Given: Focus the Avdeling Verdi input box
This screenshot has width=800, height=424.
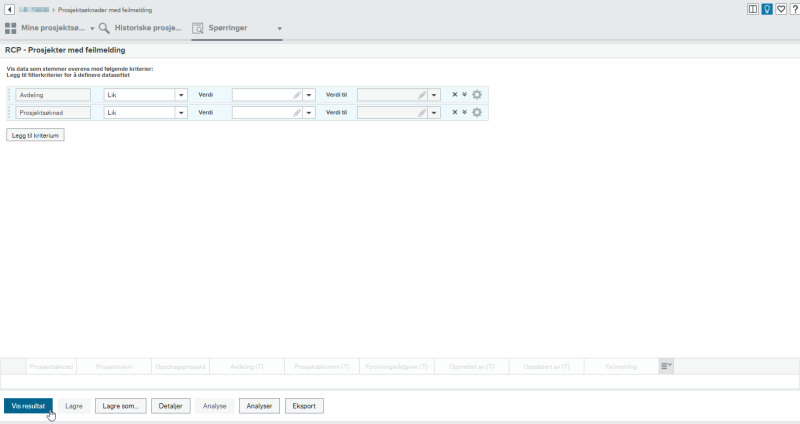Looking at the screenshot, I should (x=267, y=95).
